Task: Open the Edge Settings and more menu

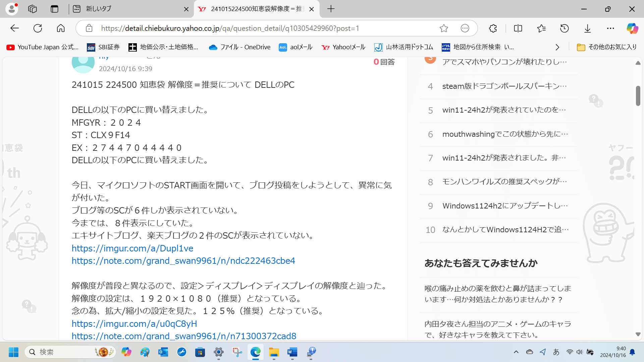Action: [x=611, y=28]
